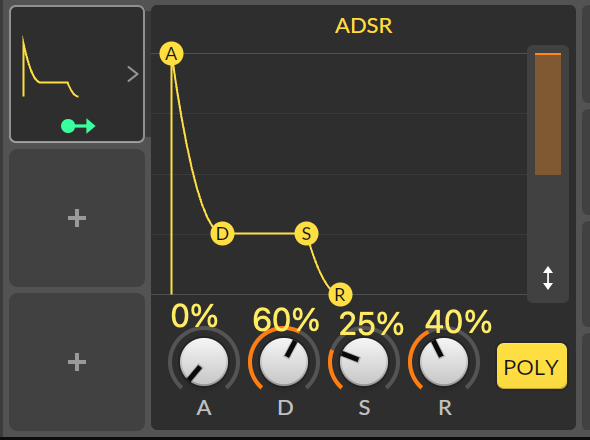
Task: Select the ADSR envelope thumbnail slot
Action: 77,74
